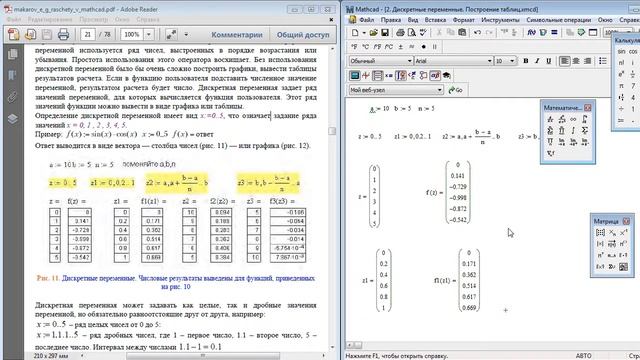
Task: Toggle the Programming toolbar button
Action: point(424,76)
